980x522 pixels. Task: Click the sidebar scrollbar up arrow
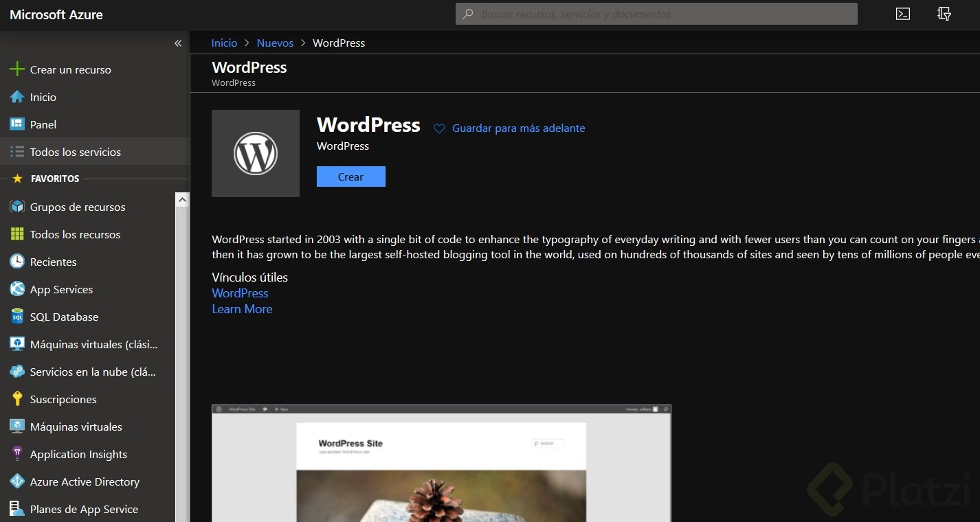(x=182, y=199)
